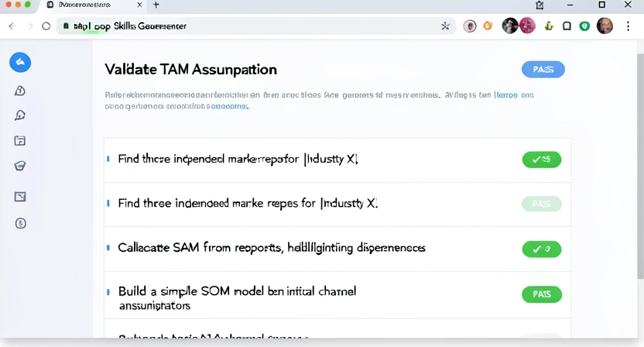Bookmark this page with the star icon
Screen dimensions: 644x347
coord(445,26)
